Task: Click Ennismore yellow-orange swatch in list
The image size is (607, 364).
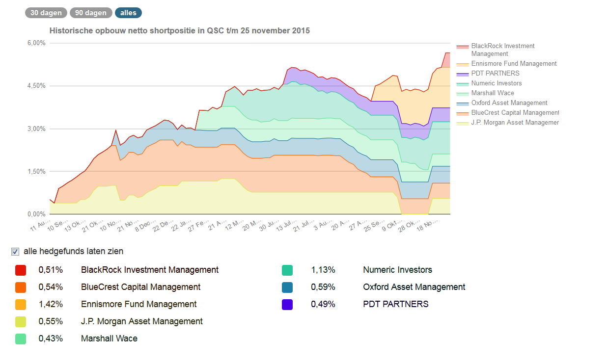Action: tap(20, 305)
